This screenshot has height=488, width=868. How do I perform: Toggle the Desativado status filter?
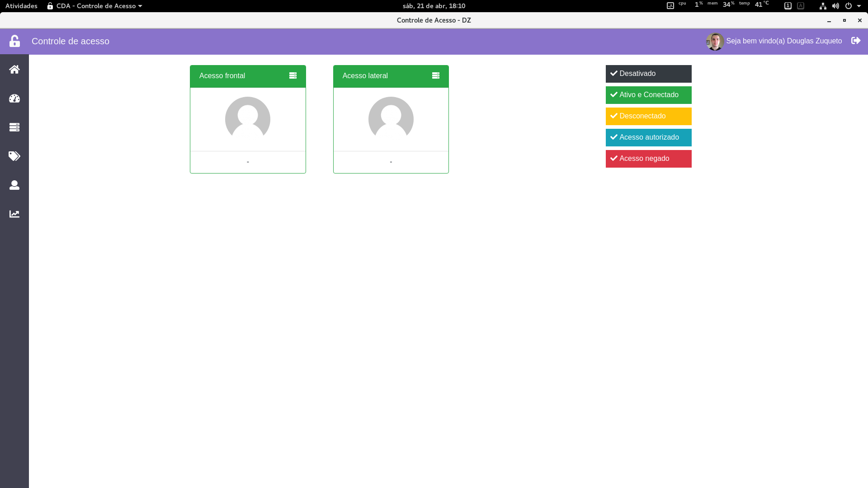648,74
